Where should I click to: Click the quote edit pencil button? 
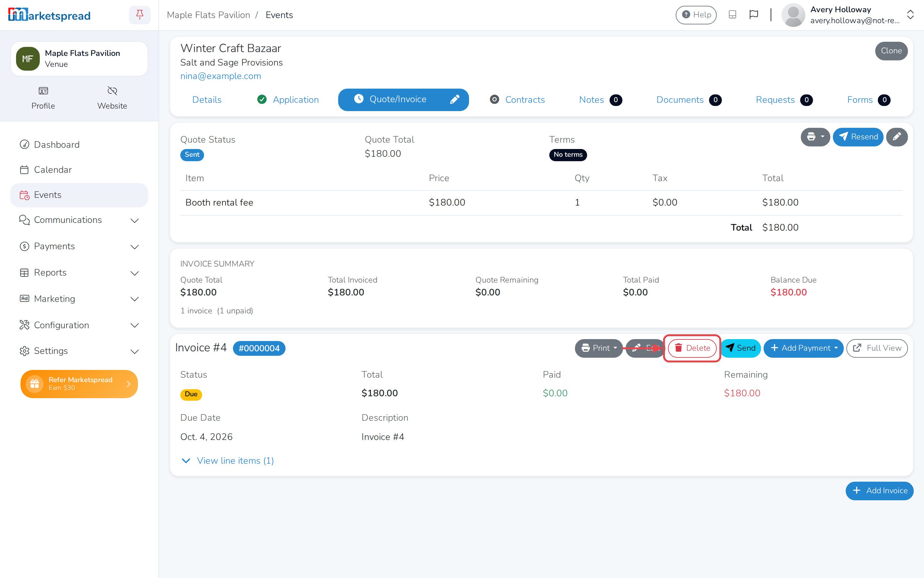pyautogui.click(x=896, y=137)
